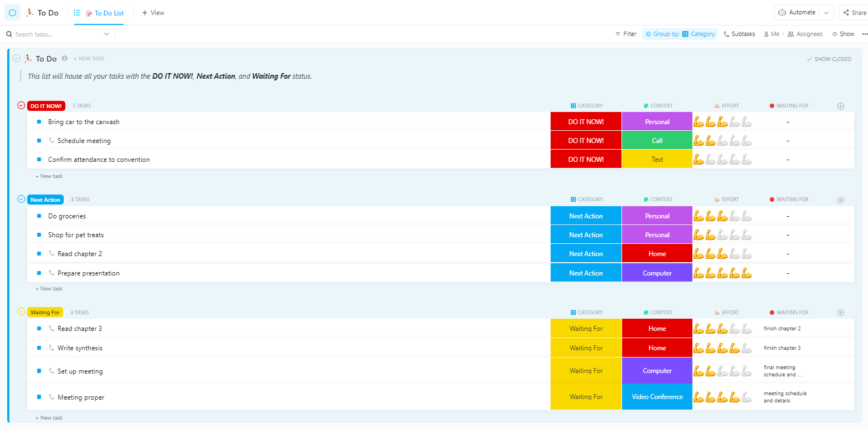
Task: Open the Automate dropdown arrow
Action: click(x=826, y=12)
